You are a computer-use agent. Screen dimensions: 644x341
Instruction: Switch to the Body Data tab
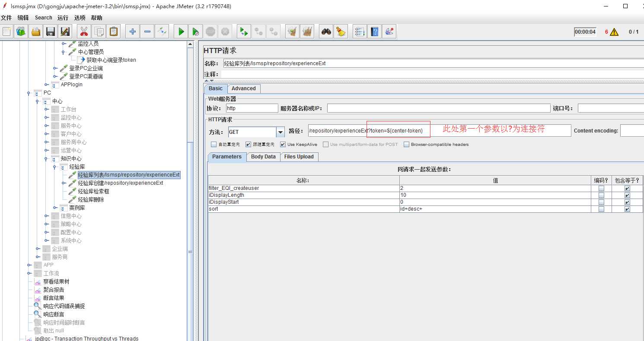click(263, 157)
